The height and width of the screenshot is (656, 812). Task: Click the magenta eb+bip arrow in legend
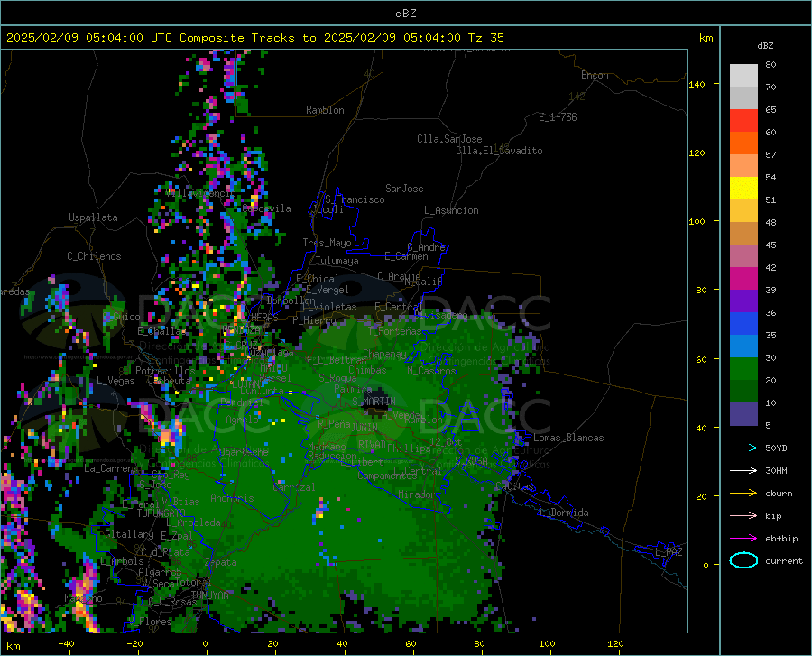point(743,538)
